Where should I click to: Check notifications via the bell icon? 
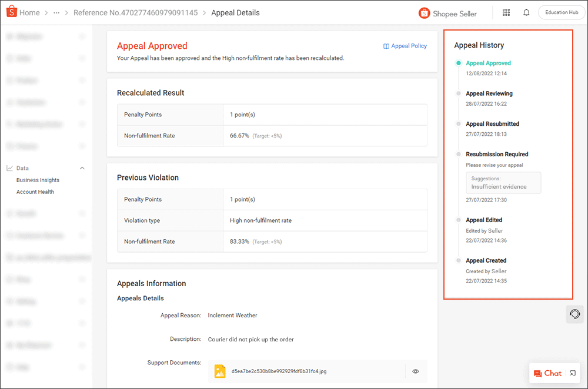point(526,12)
